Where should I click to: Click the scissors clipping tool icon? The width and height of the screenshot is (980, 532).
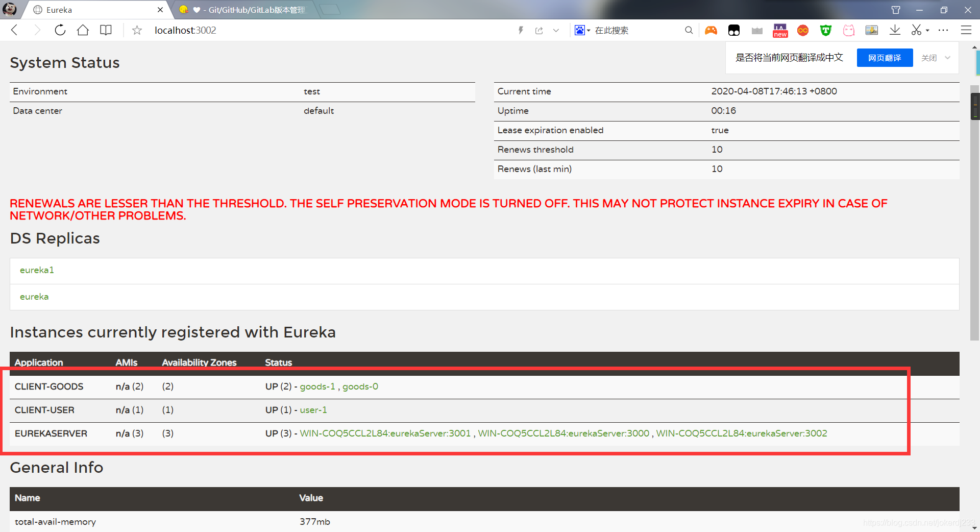(917, 30)
